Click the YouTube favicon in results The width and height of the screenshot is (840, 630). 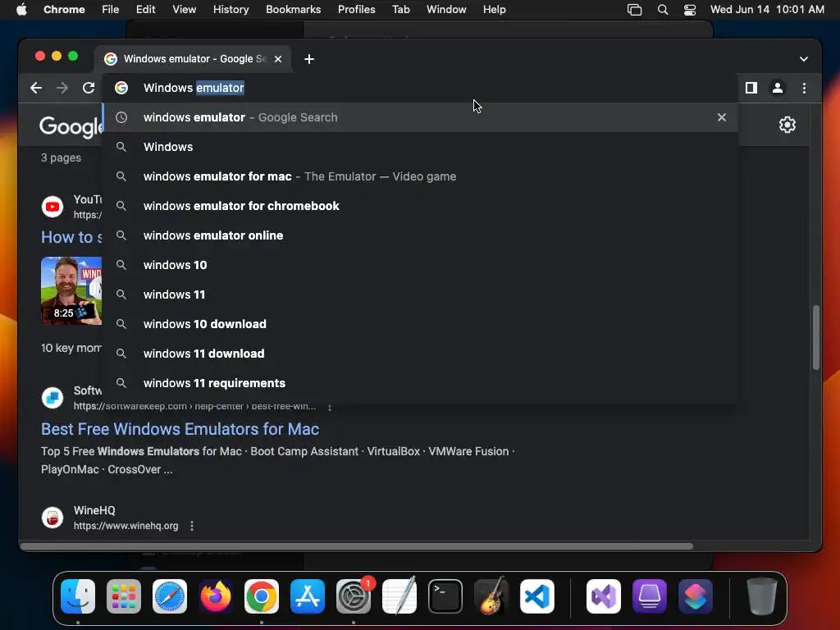[52, 207]
